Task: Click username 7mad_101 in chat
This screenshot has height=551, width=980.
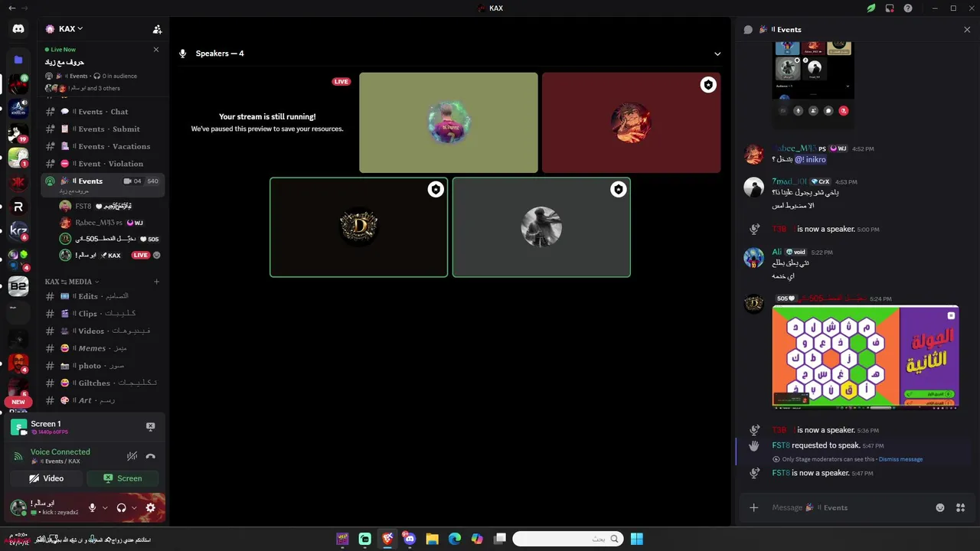Action: tap(789, 181)
